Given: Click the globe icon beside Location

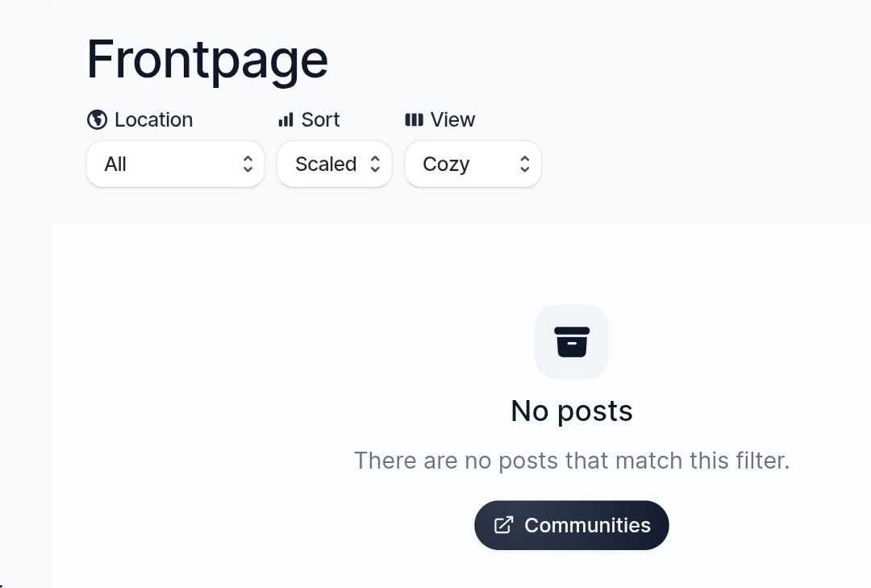Looking at the screenshot, I should click(x=97, y=119).
